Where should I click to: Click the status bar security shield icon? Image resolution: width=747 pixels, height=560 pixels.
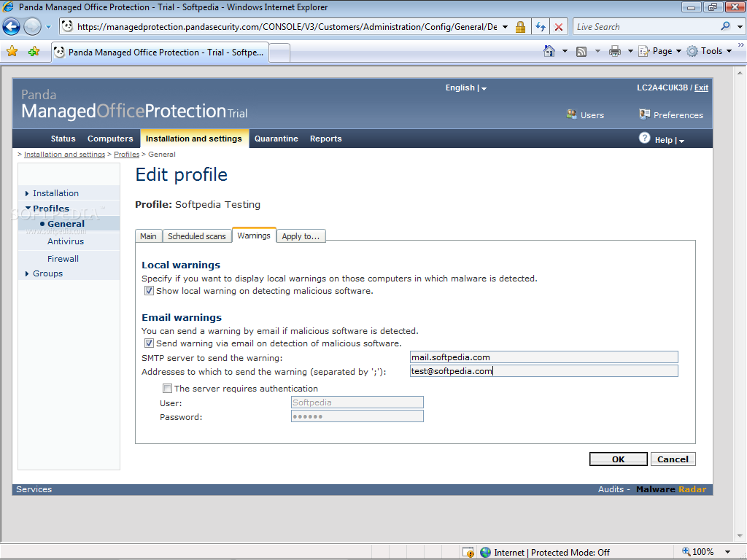pyautogui.click(x=468, y=553)
